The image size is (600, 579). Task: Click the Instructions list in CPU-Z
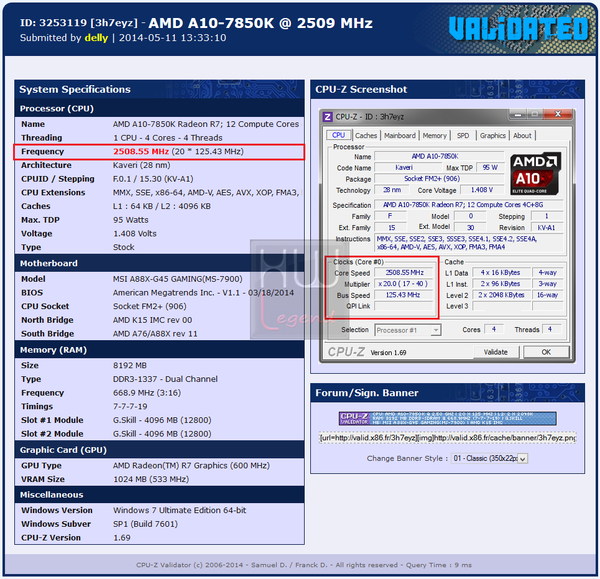tap(468, 243)
